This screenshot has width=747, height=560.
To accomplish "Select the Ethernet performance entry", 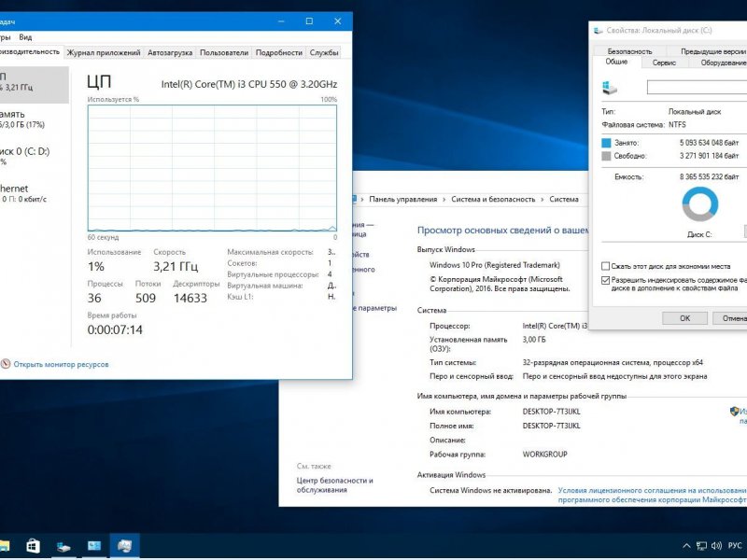I will click(34, 193).
